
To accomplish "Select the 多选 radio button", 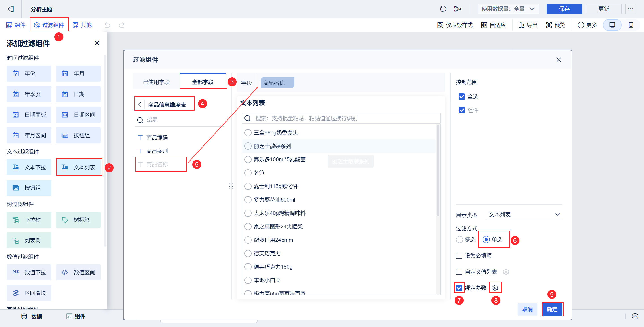I will [x=459, y=240].
